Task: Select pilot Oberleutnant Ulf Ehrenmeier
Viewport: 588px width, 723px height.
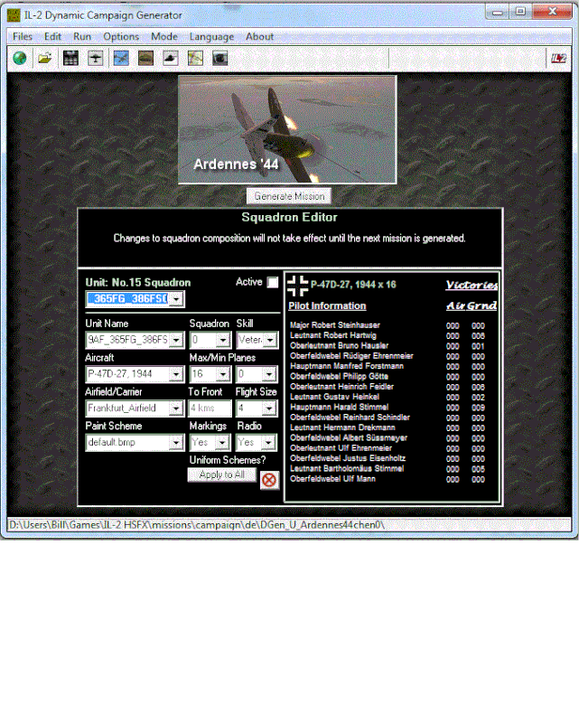Action: pyautogui.click(x=341, y=447)
